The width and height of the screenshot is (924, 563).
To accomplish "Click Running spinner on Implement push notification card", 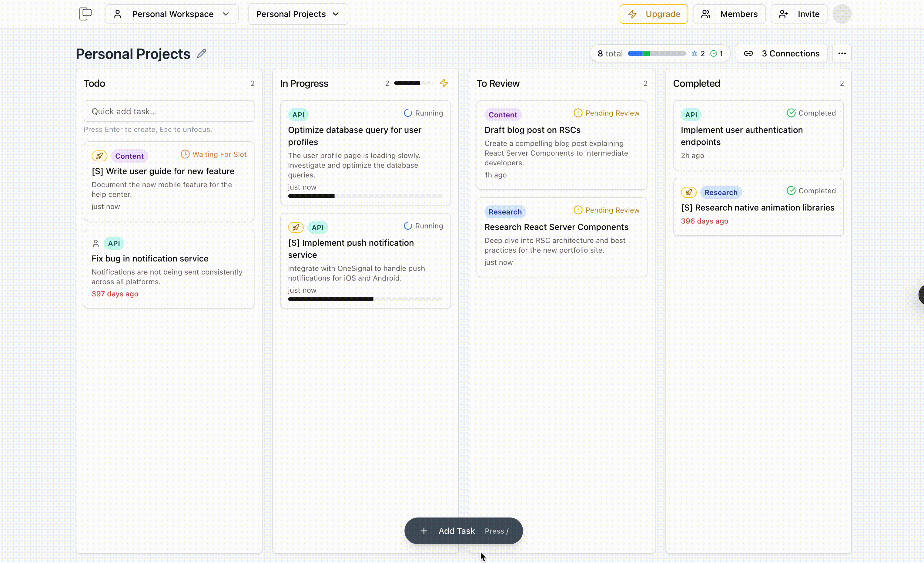I will click(408, 226).
